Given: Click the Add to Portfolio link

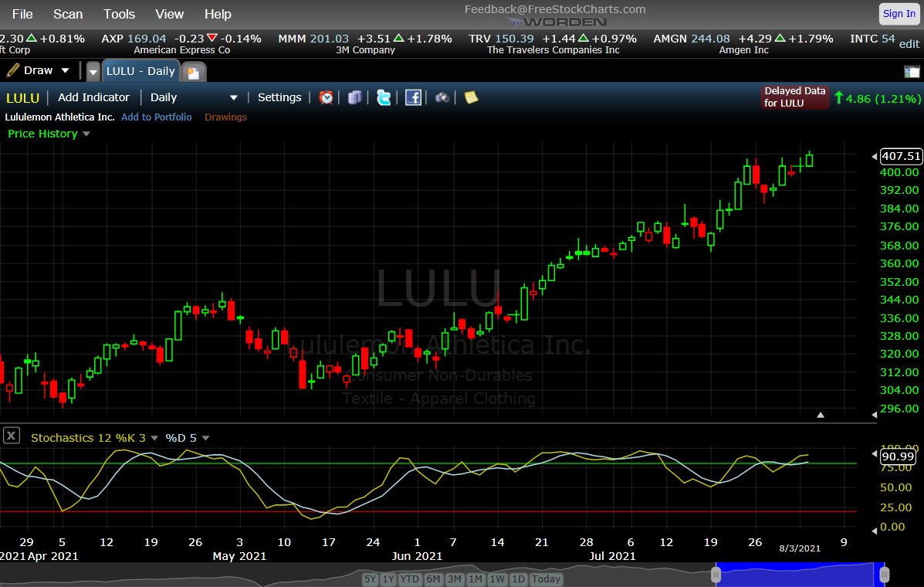Looking at the screenshot, I should pos(156,117).
